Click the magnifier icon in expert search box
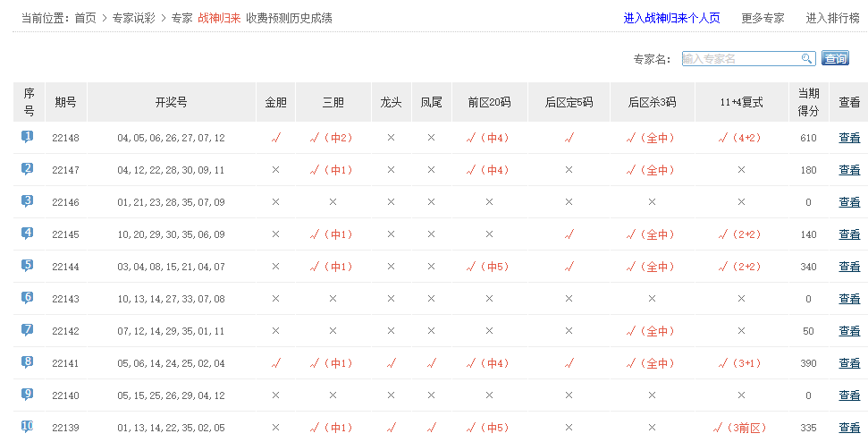The image size is (868, 442). pos(806,58)
